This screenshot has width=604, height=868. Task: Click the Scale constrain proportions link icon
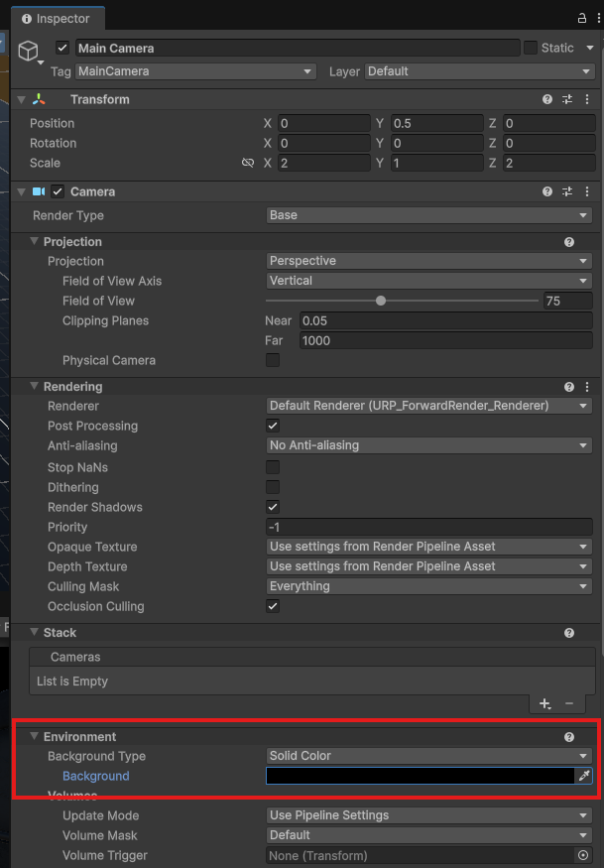pos(248,163)
